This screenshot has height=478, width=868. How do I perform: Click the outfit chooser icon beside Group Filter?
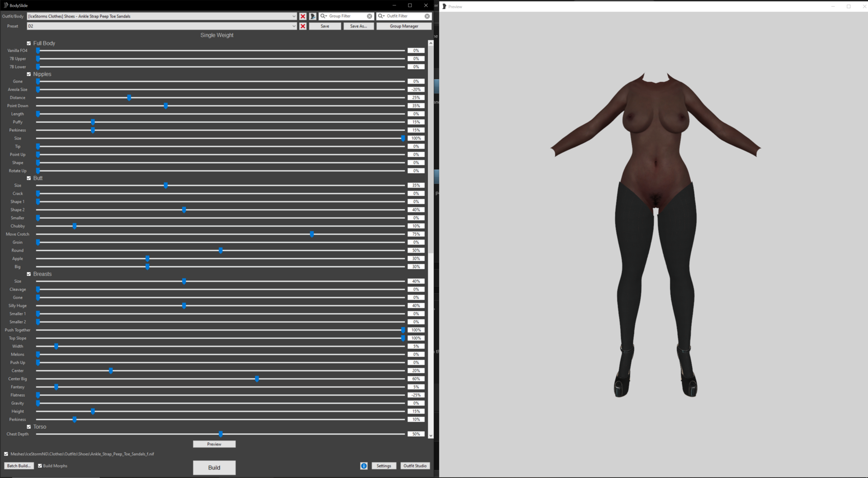coord(313,16)
